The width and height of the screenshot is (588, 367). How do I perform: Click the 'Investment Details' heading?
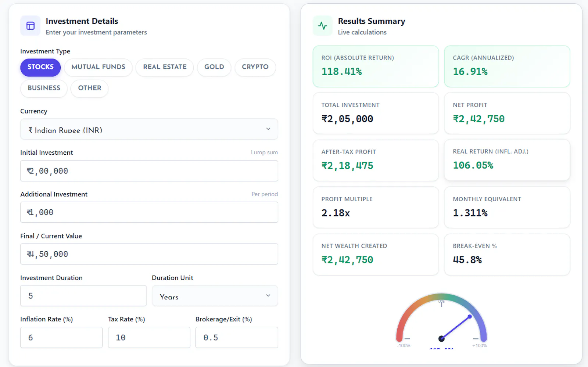[82, 21]
